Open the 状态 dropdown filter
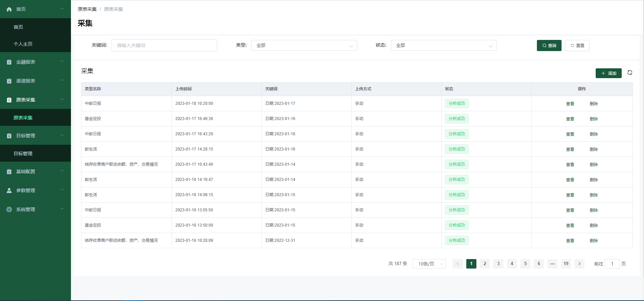Image resolution: width=644 pixels, height=301 pixels. pos(443,45)
